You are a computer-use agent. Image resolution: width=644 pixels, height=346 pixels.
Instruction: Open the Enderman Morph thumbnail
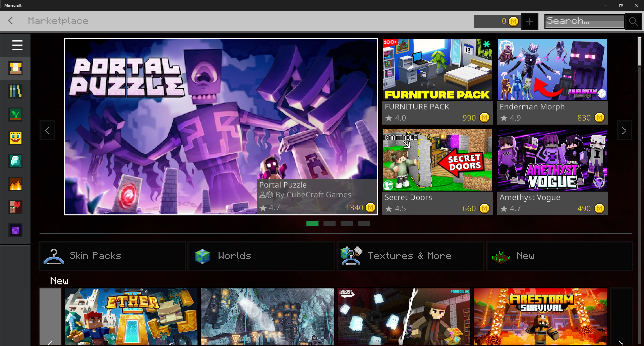552,69
